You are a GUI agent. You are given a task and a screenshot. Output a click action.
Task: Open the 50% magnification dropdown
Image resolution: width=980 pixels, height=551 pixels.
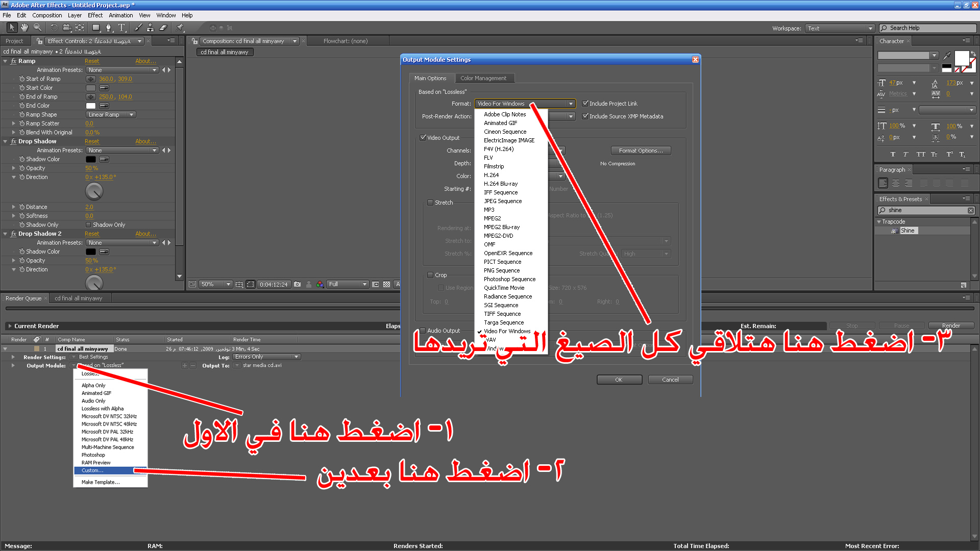[215, 284]
